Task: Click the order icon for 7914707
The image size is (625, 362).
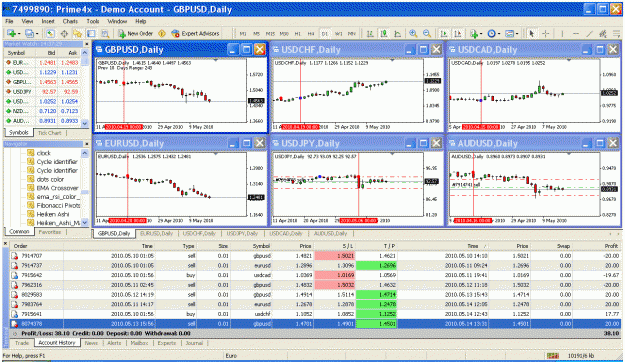Action: tap(14, 256)
